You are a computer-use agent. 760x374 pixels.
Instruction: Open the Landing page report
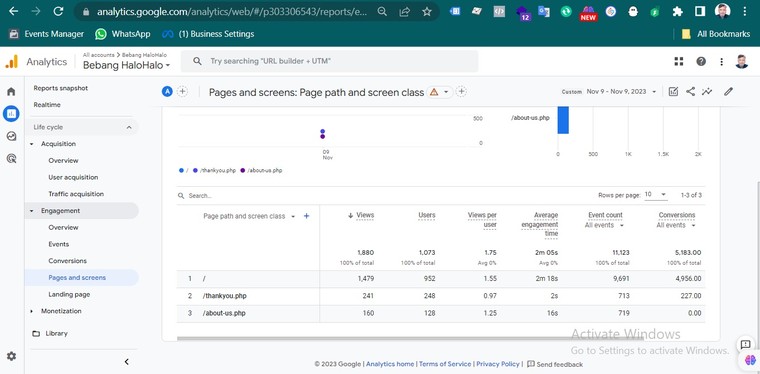coord(69,295)
